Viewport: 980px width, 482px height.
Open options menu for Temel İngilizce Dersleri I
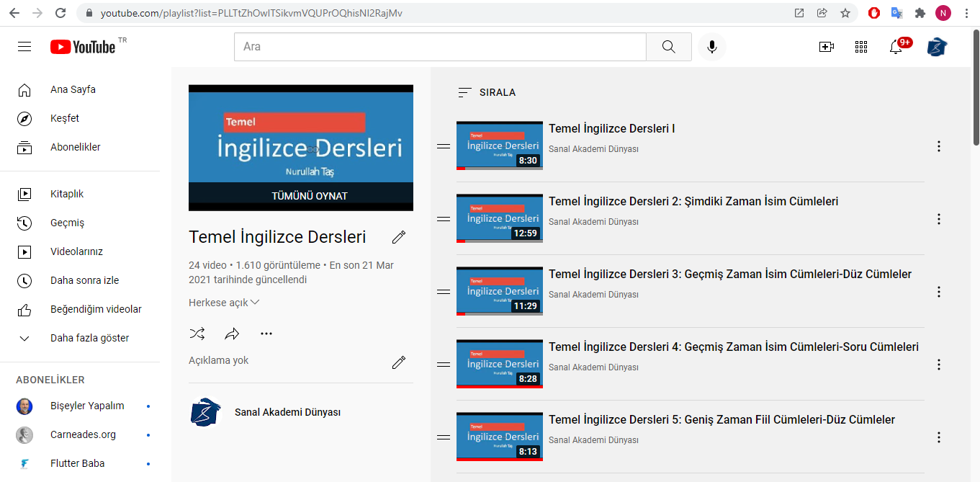[938, 146]
